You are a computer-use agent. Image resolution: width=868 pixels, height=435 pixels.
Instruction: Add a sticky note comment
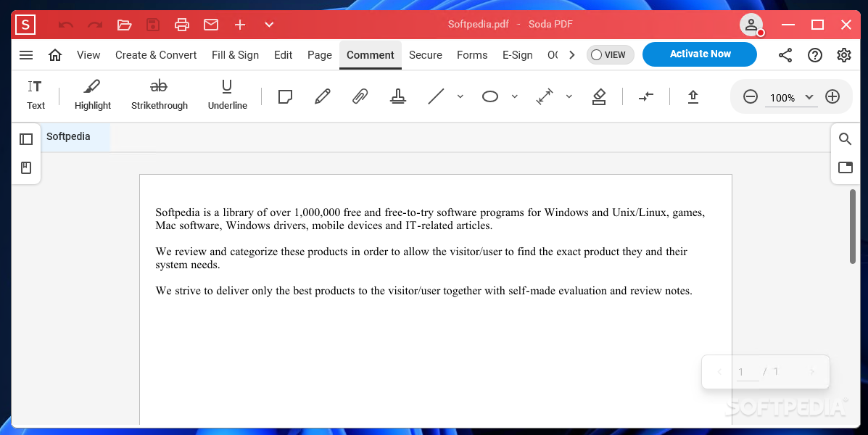pos(285,97)
